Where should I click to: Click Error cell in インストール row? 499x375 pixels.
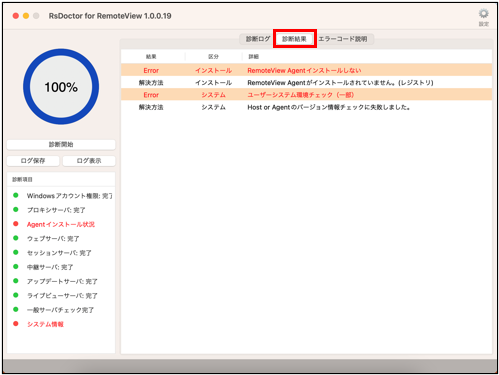click(x=151, y=71)
